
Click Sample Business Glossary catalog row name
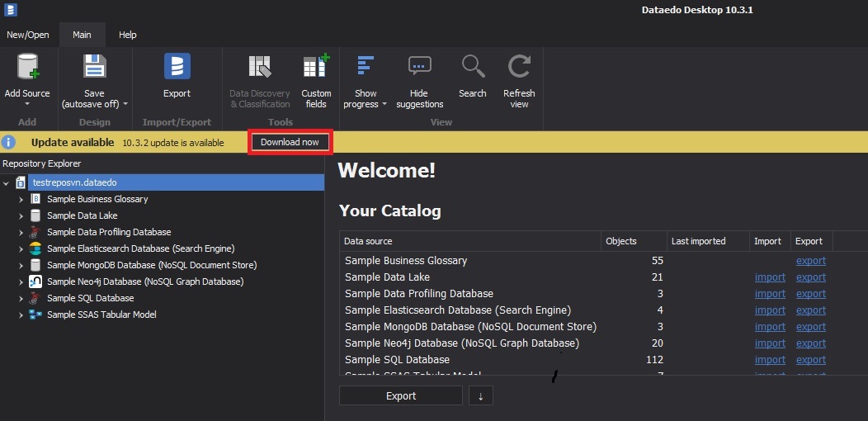point(406,260)
